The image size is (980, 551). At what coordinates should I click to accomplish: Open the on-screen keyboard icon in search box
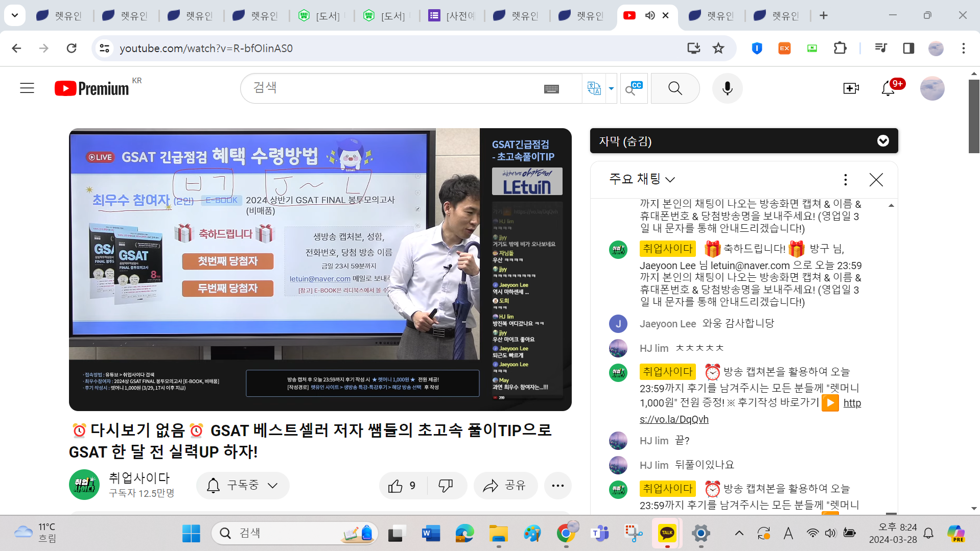(551, 89)
